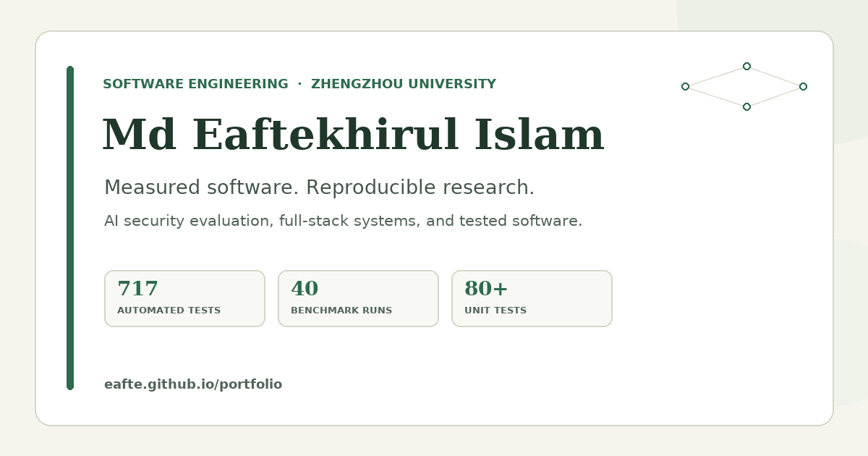
Task: Select the 80+ Unit Tests stat card
Action: coord(532,298)
